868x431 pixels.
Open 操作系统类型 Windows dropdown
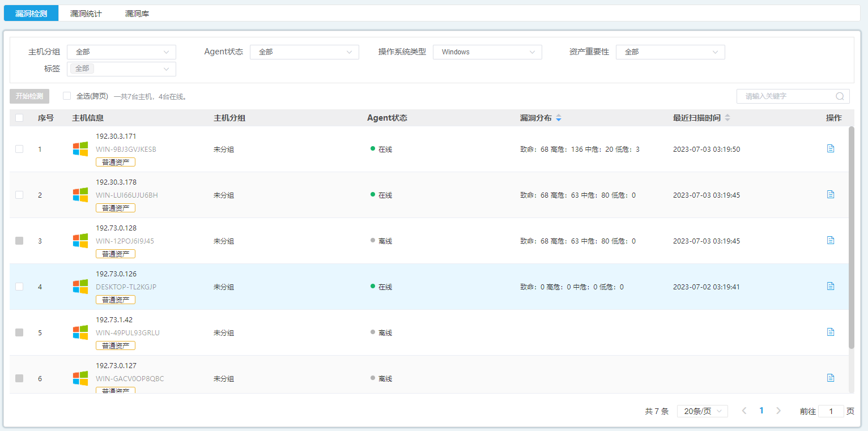click(487, 52)
